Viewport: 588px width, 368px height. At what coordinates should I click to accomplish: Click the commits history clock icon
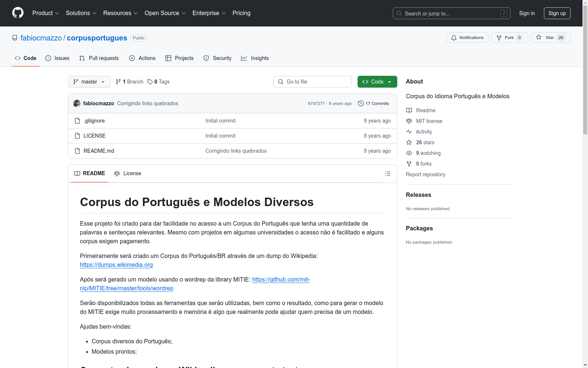pos(361,103)
